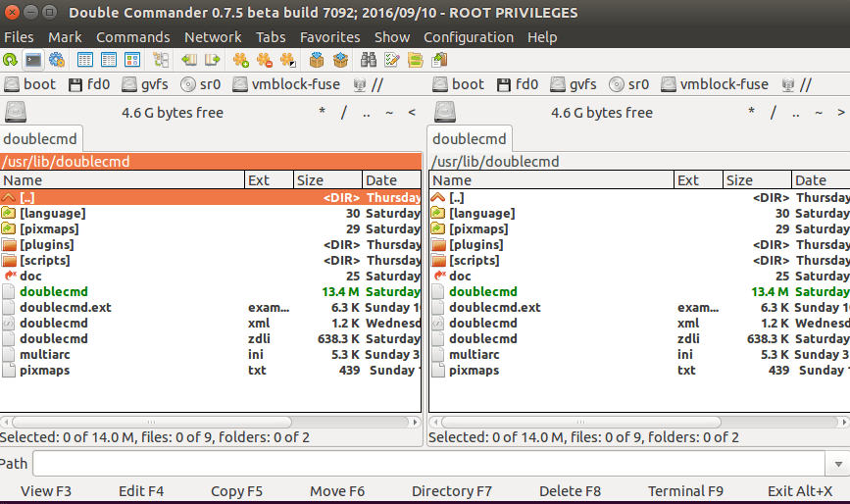This screenshot has height=504, width=850.
Task: Open the right panel drive list button
Action: [x=446, y=112]
